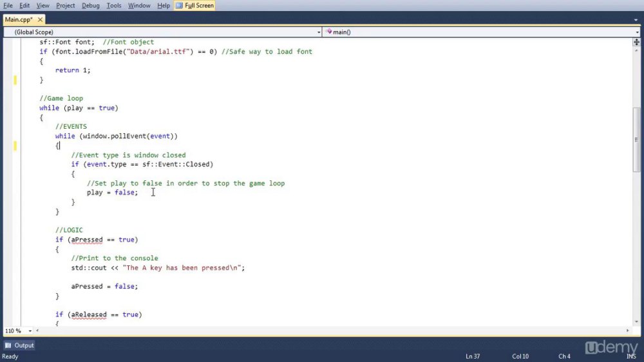Expand the Global Scope dropdown
Screen dimensions: 644x362
tap(319, 32)
